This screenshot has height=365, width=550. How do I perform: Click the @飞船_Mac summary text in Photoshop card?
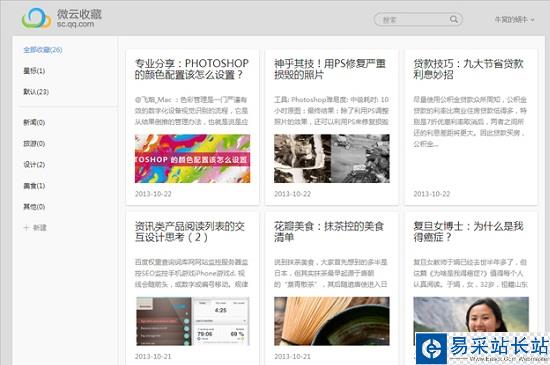click(x=192, y=111)
